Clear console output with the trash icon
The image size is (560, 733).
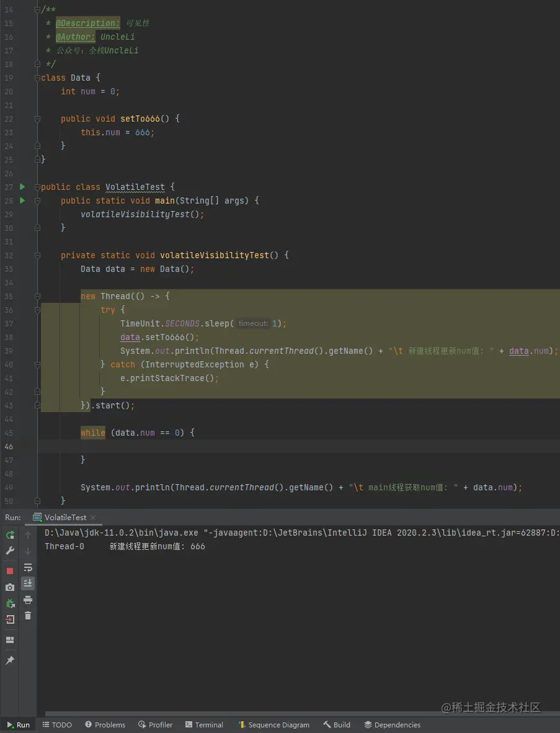[28, 616]
